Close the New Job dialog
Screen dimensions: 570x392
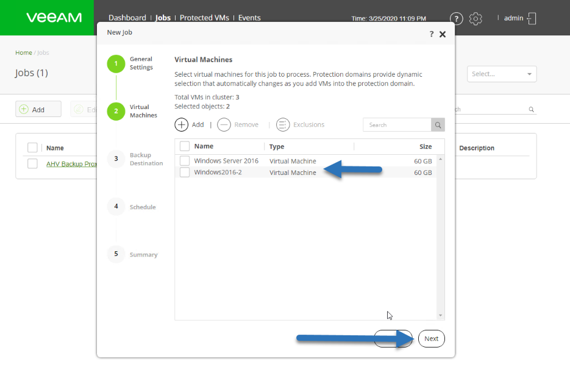443,34
